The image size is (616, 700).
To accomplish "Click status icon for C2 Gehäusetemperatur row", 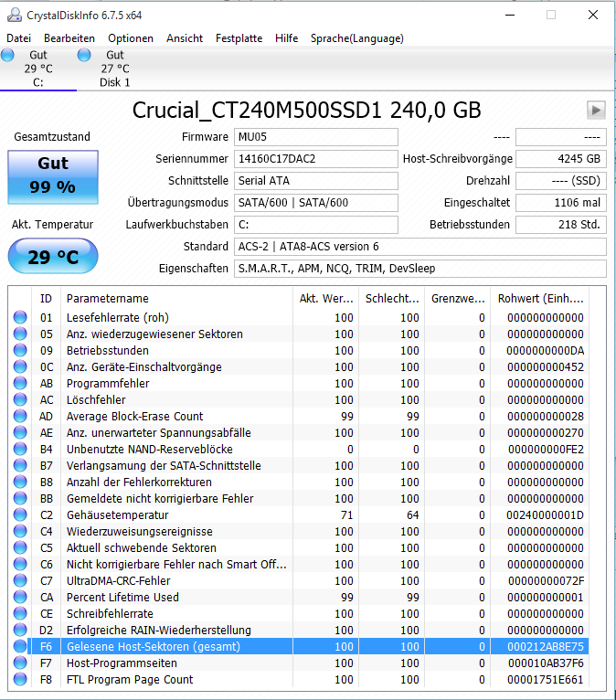I will tap(20, 514).
